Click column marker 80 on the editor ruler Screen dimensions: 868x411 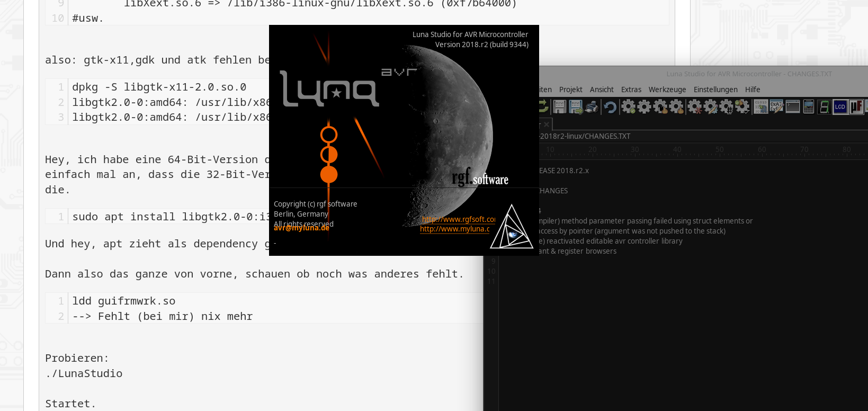click(846, 150)
